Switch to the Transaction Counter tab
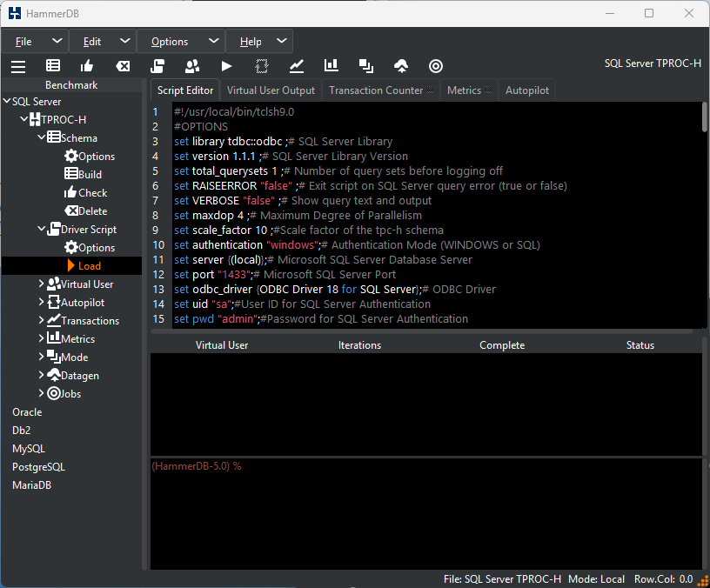Screen dimensions: 710x588 (381, 90)
